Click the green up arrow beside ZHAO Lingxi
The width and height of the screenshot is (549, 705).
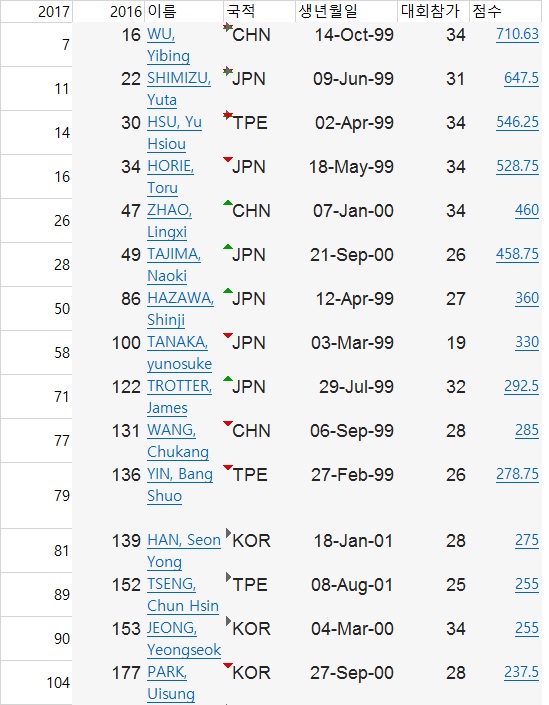tap(228, 203)
